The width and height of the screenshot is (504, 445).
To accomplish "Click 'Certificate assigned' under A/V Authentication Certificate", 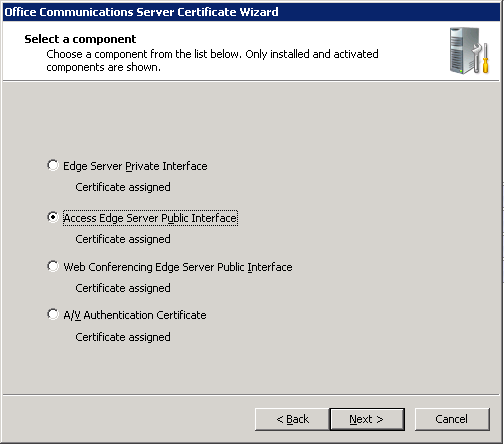I will click(x=123, y=337).
